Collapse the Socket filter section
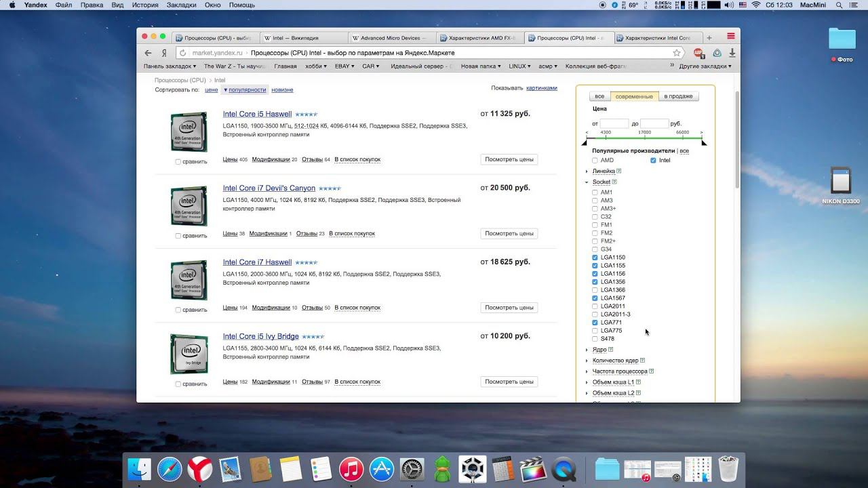The width and height of the screenshot is (868, 488). pos(601,182)
